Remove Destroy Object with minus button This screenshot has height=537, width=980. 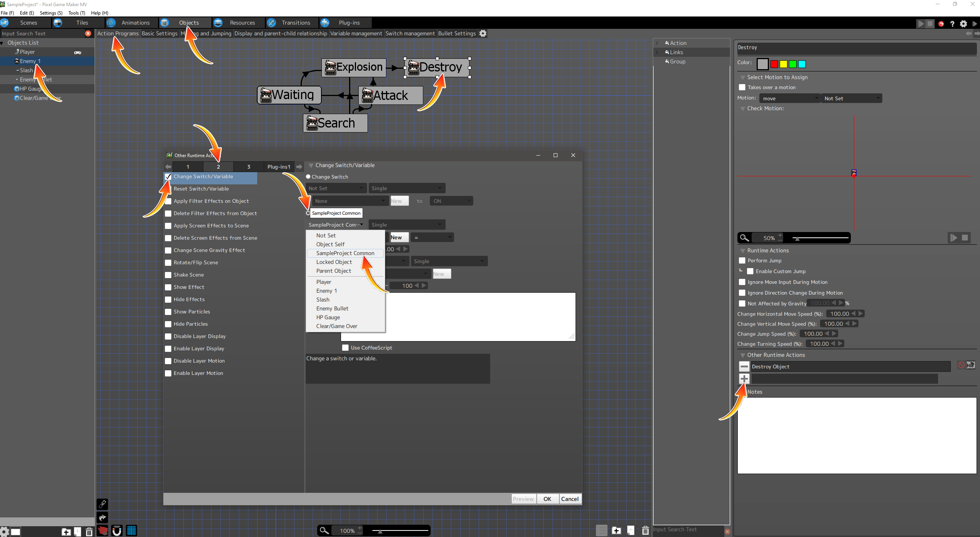[x=744, y=366]
